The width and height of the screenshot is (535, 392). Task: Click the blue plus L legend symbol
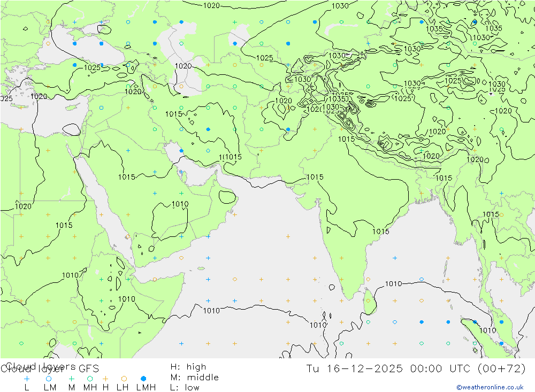click(x=27, y=379)
